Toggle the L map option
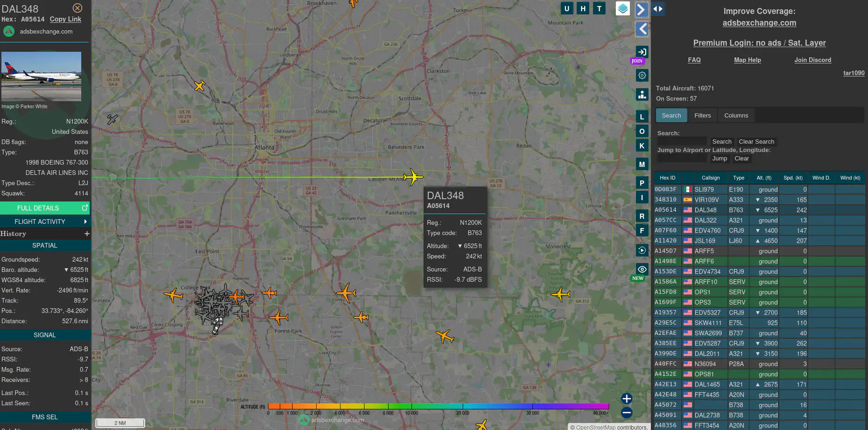Screen dimensions: 868x430 pyautogui.click(x=642, y=117)
